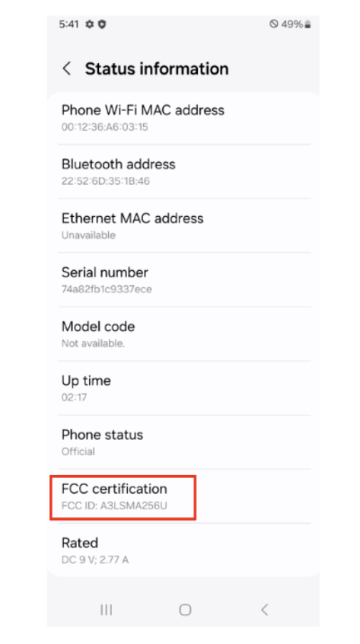Tap the bottom navigation back chevron
Screen dimensions: 360x644
265,610
